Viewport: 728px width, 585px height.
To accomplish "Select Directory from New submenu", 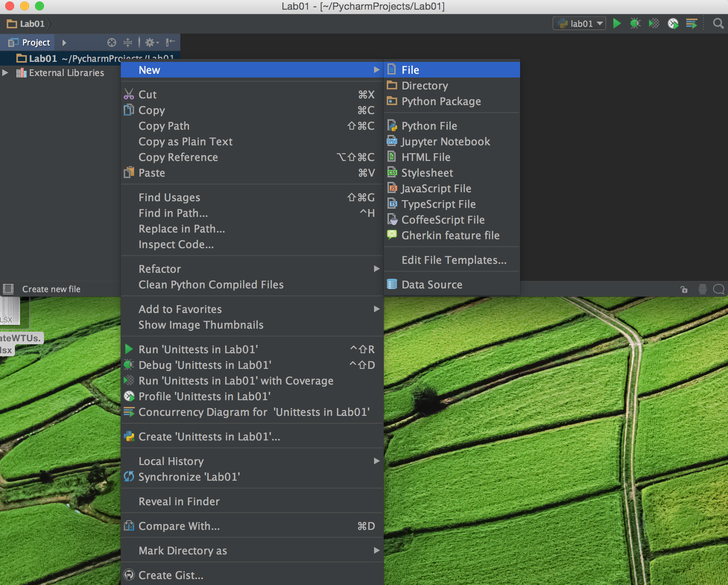I will tap(452, 86).
